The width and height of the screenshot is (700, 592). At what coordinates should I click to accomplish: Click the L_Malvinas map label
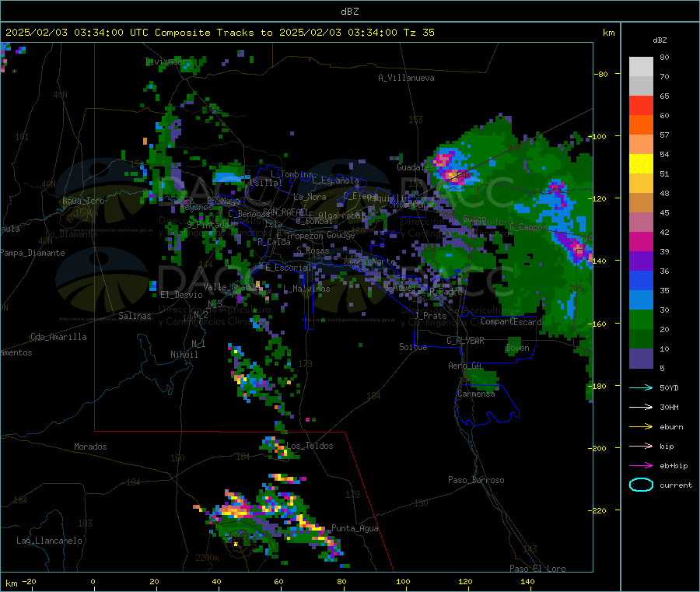click(306, 289)
